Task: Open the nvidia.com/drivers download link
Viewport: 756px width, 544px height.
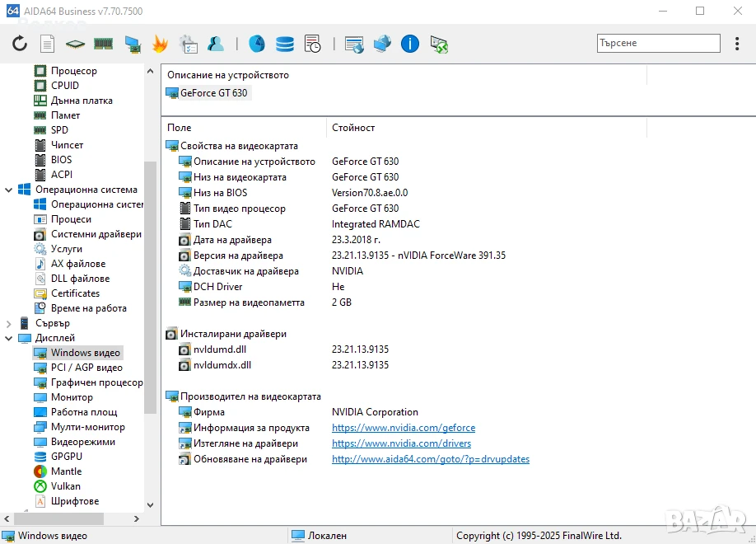Action: [x=401, y=443]
